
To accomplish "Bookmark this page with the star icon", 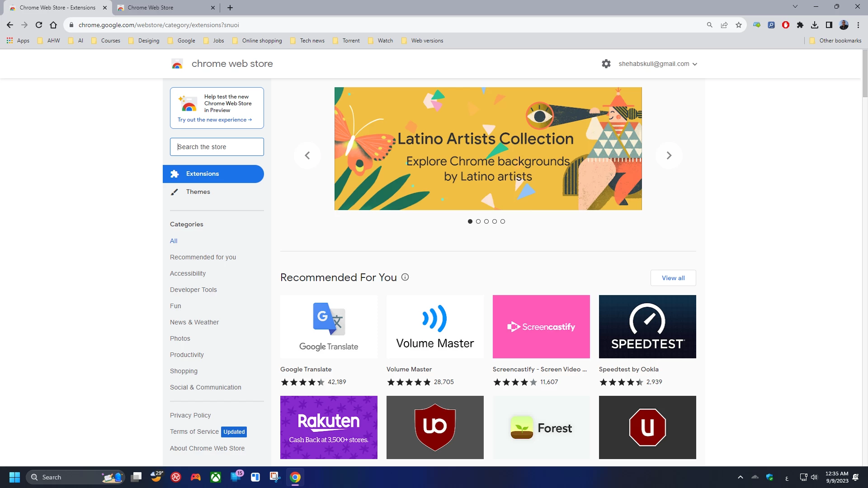I will 739,25.
